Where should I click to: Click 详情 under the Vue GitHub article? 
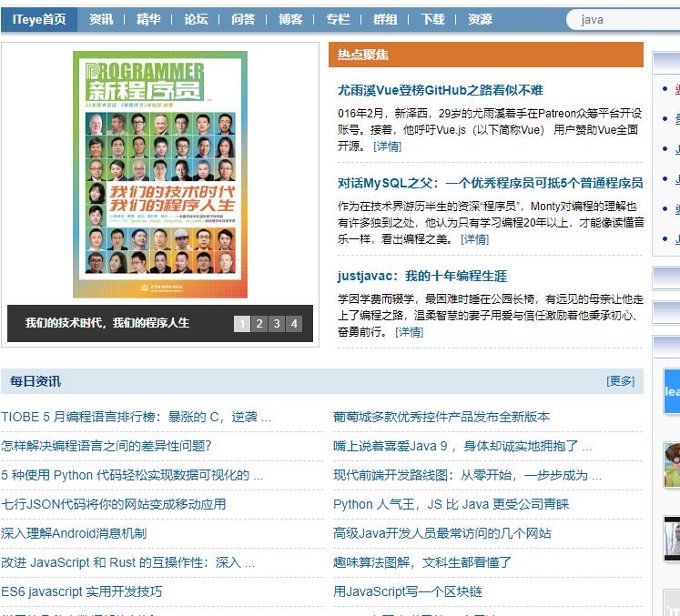(387, 146)
